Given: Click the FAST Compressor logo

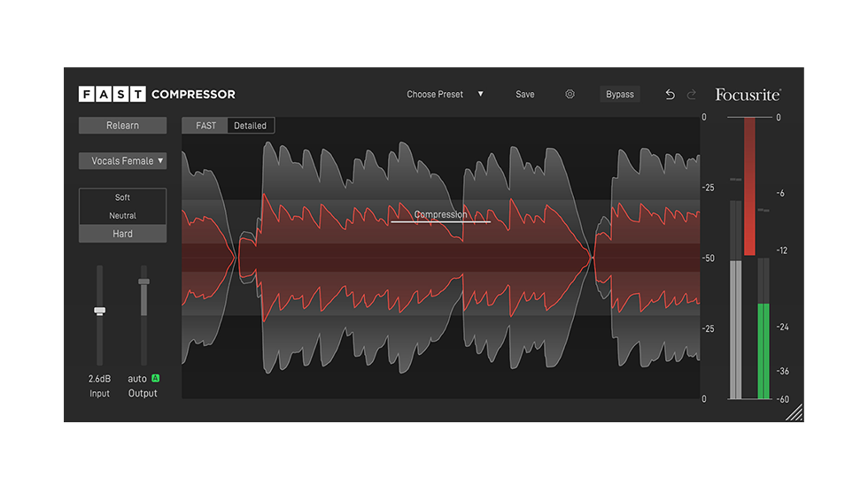Looking at the screenshot, I should 157,94.
